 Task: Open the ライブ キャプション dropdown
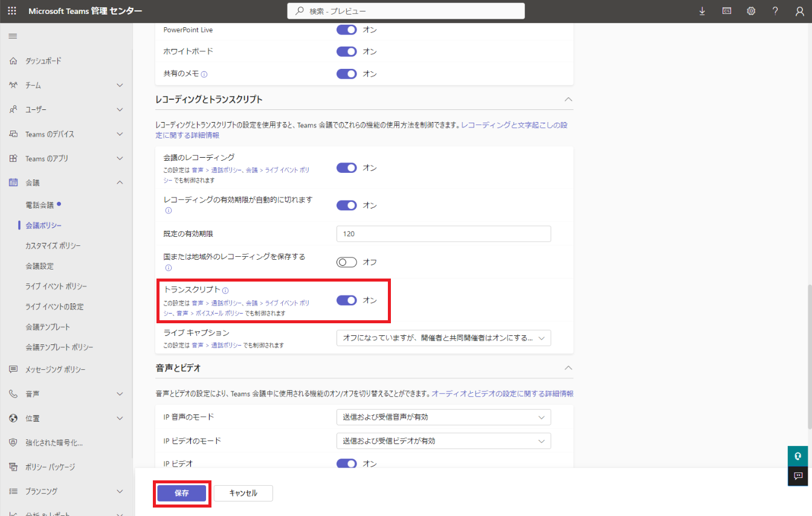tap(443, 338)
